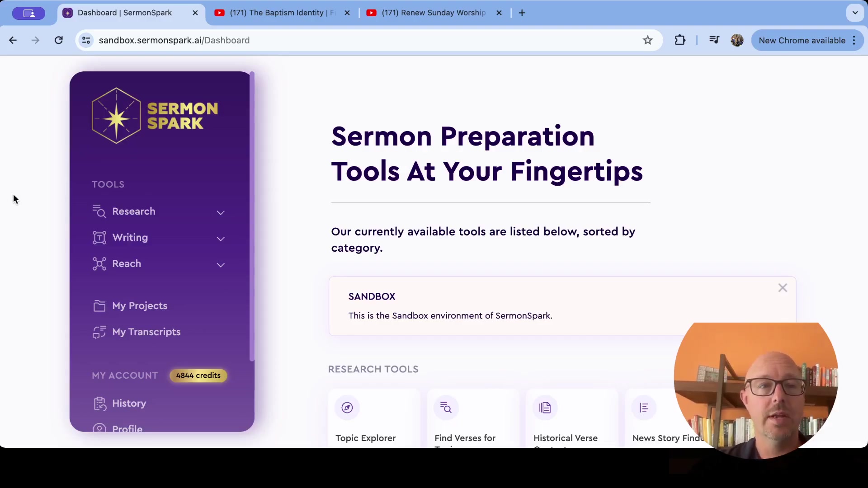The height and width of the screenshot is (488, 868).
Task: Open the media control icon in Chrome toolbar
Action: pos(714,40)
